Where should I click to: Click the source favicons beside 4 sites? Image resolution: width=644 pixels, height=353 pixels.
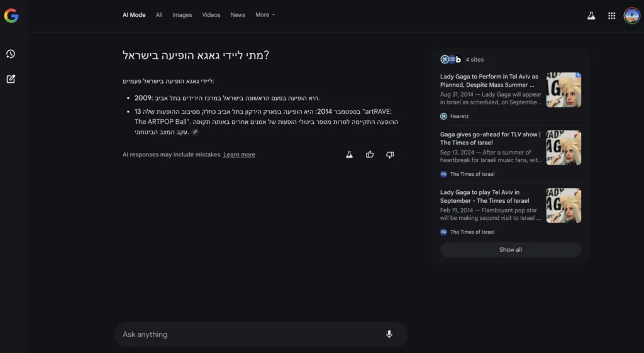point(451,60)
